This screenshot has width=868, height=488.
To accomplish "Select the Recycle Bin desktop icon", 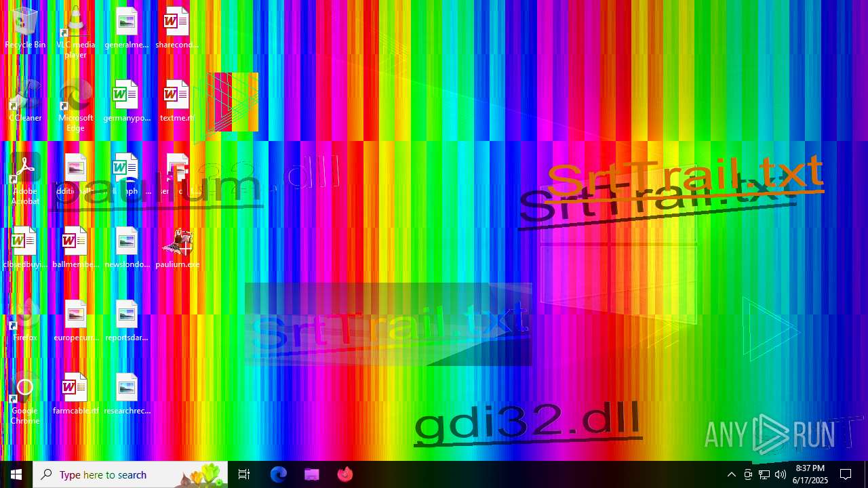I will (x=25, y=28).
